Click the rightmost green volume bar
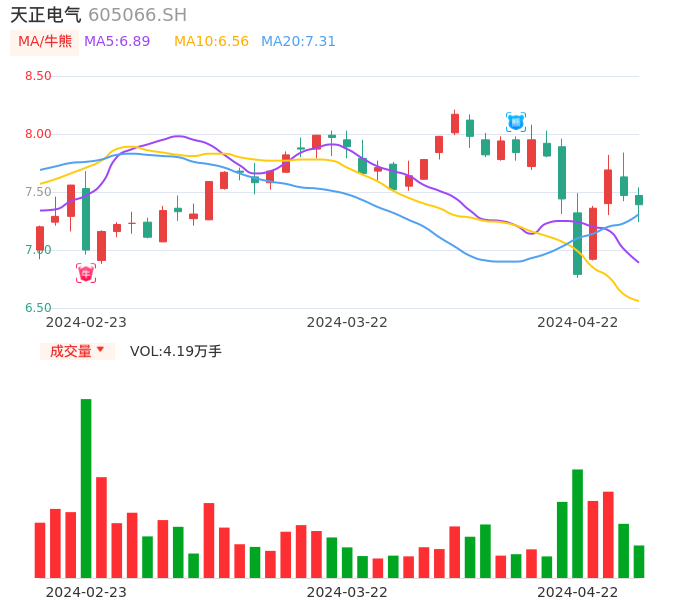The height and width of the screenshot is (606, 686). [x=639, y=561]
